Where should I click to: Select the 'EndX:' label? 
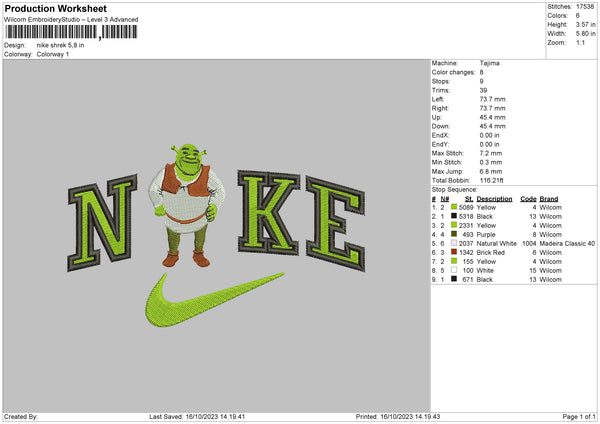click(x=440, y=135)
